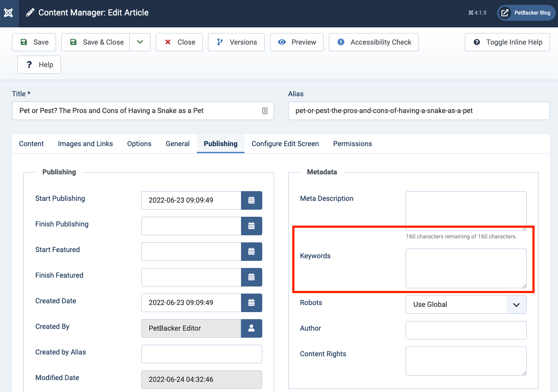The image size is (558, 392).
Task: Open calendar picker for Finish Publishing
Action: click(251, 226)
